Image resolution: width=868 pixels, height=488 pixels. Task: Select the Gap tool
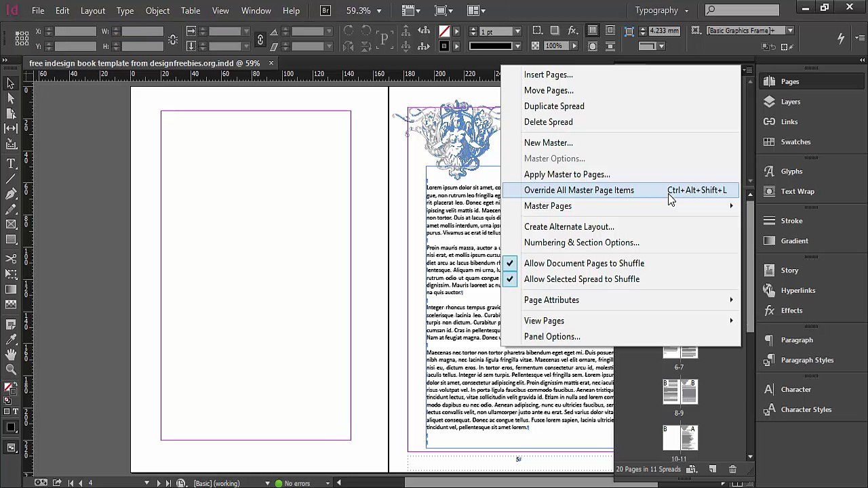pos(11,128)
